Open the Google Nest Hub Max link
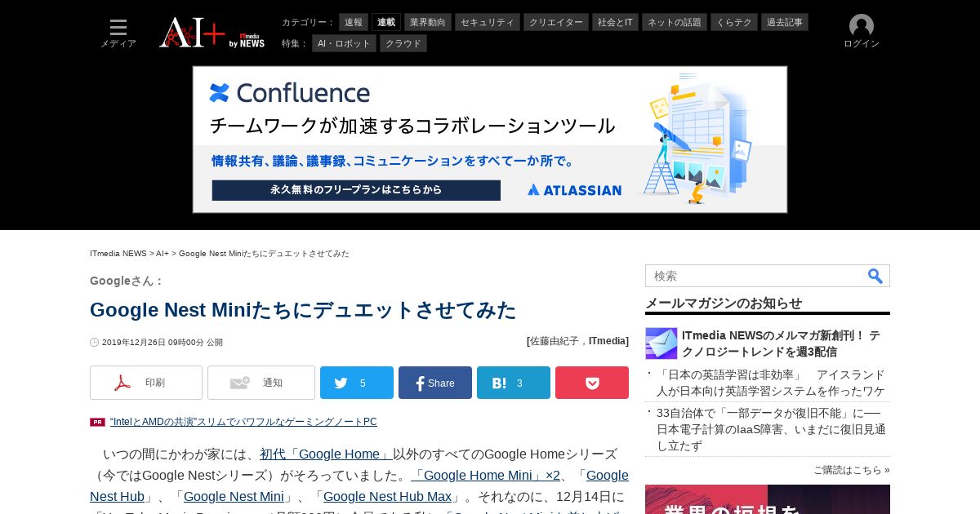Image resolution: width=980 pixels, height=514 pixels. pos(387,497)
